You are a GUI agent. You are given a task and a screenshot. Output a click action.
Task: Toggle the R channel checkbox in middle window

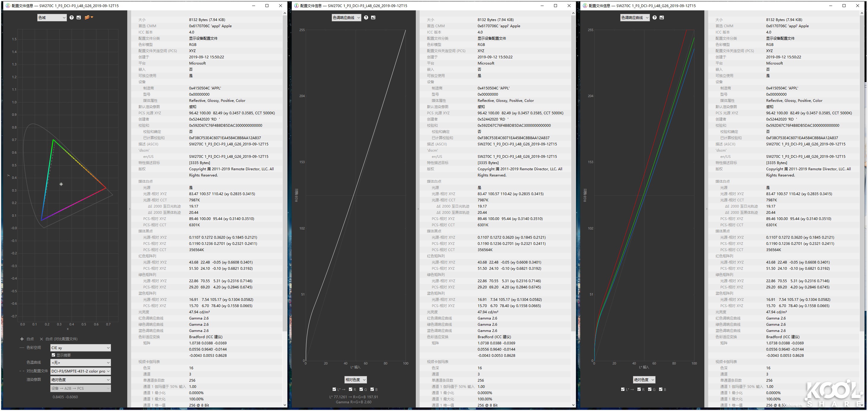pos(350,389)
